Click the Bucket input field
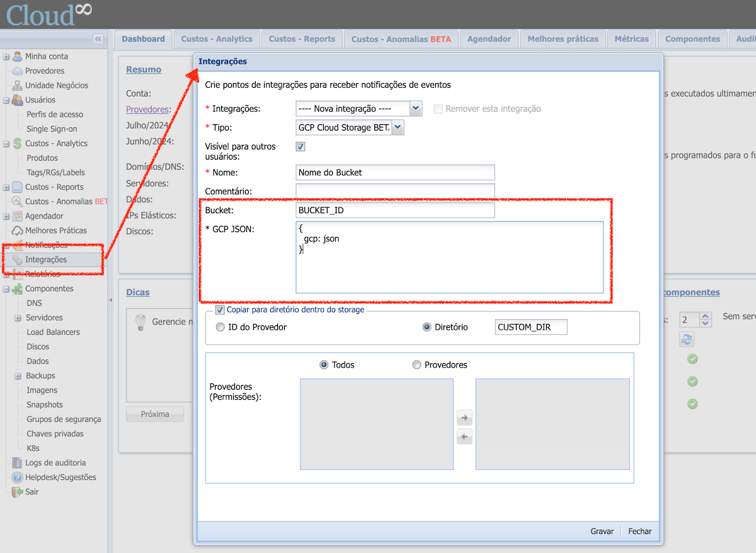 pos(395,210)
